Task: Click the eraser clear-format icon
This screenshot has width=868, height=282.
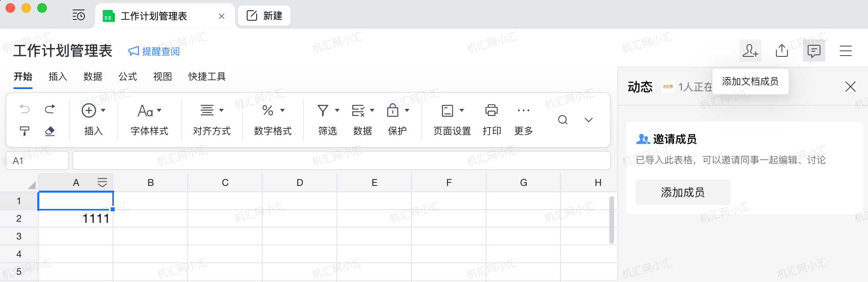Action: [50, 131]
